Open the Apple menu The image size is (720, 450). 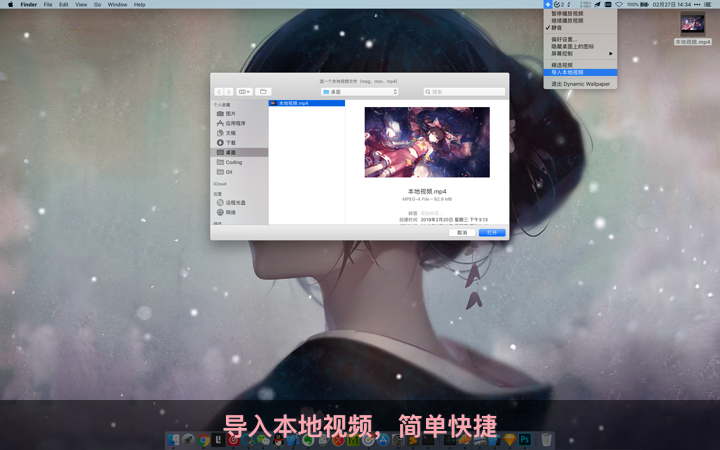11,4
